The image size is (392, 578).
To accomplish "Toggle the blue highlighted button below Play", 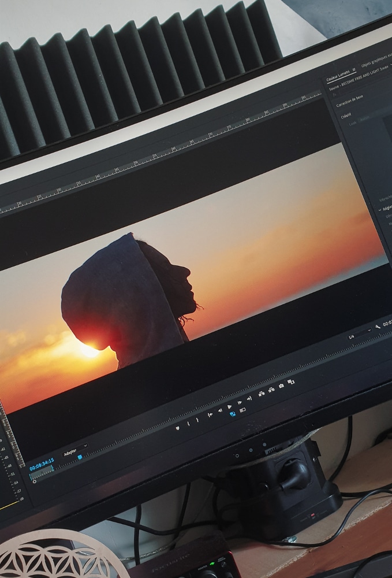I will pyautogui.click(x=233, y=414).
